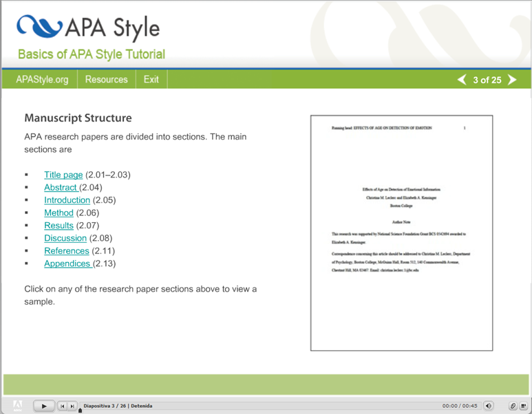This screenshot has width=532, height=414.
Task: Click the '3 of 25' page counter
Action: 487,80
